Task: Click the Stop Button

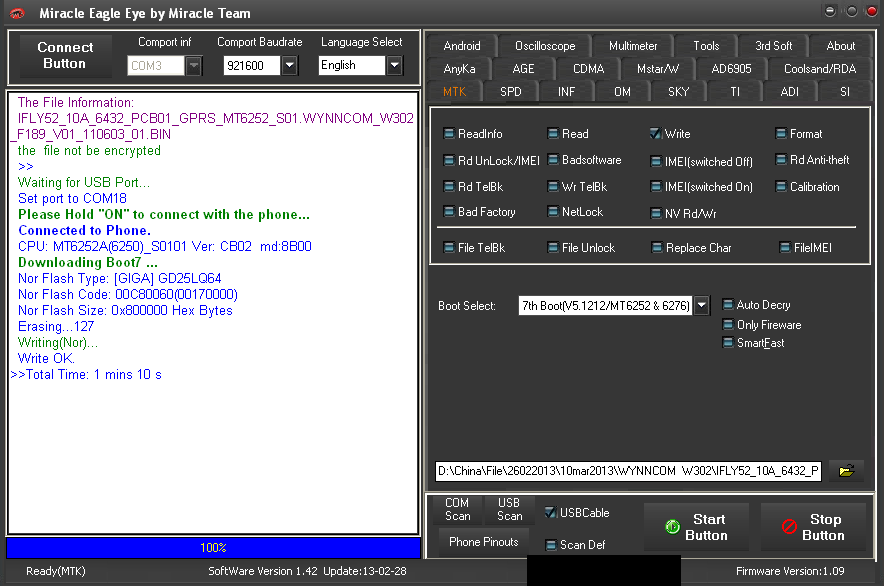Action: pyautogui.click(x=813, y=527)
